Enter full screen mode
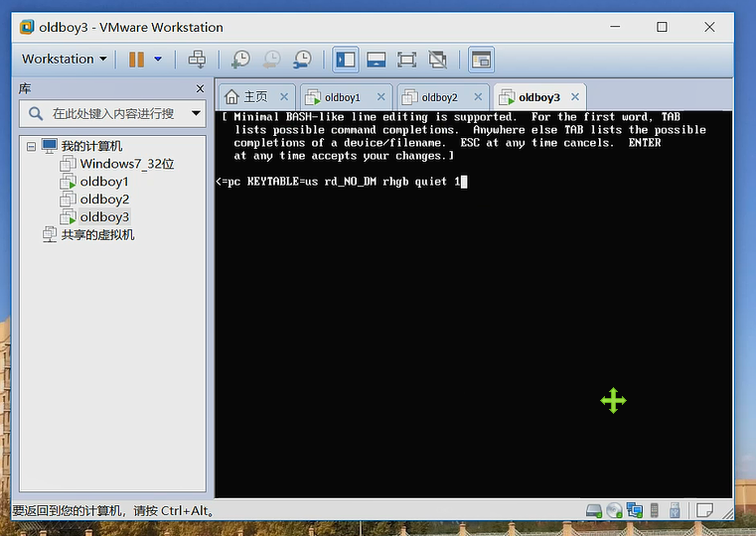Screen dimensions: 756x536 [406, 60]
